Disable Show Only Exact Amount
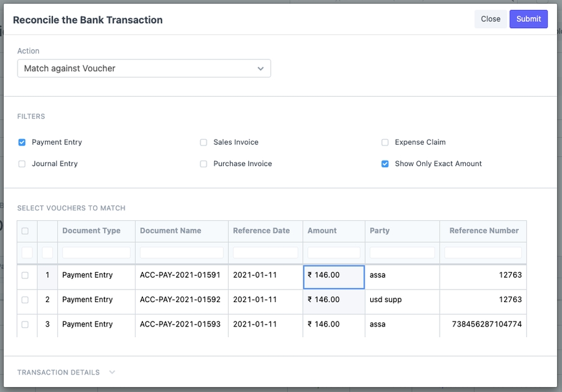The height and width of the screenshot is (392, 562). coord(385,164)
